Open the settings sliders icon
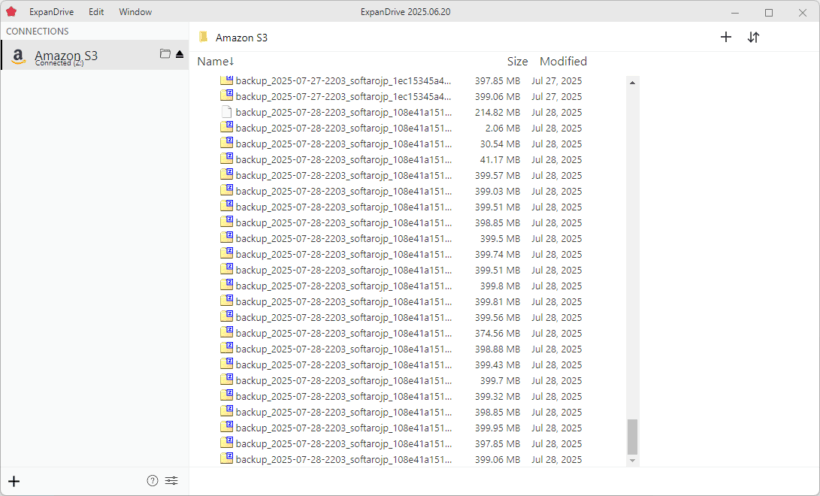Image resolution: width=820 pixels, height=496 pixels. pyautogui.click(x=172, y=480)
